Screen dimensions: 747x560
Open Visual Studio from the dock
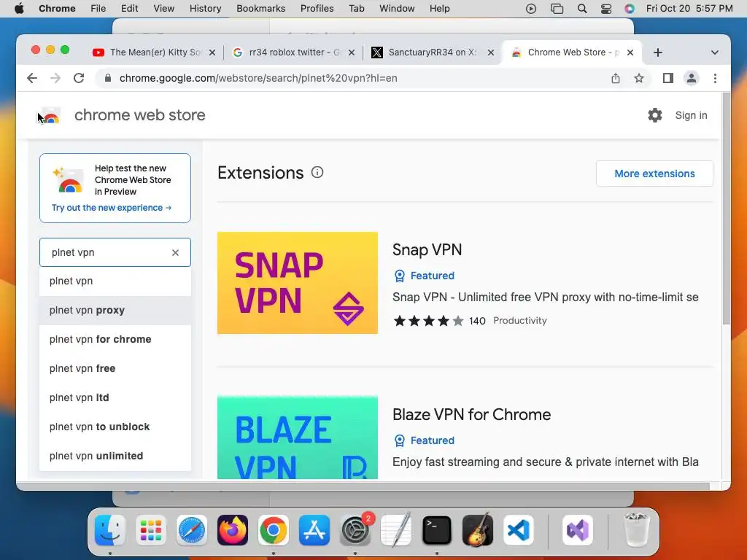click(x=578, y=530)
